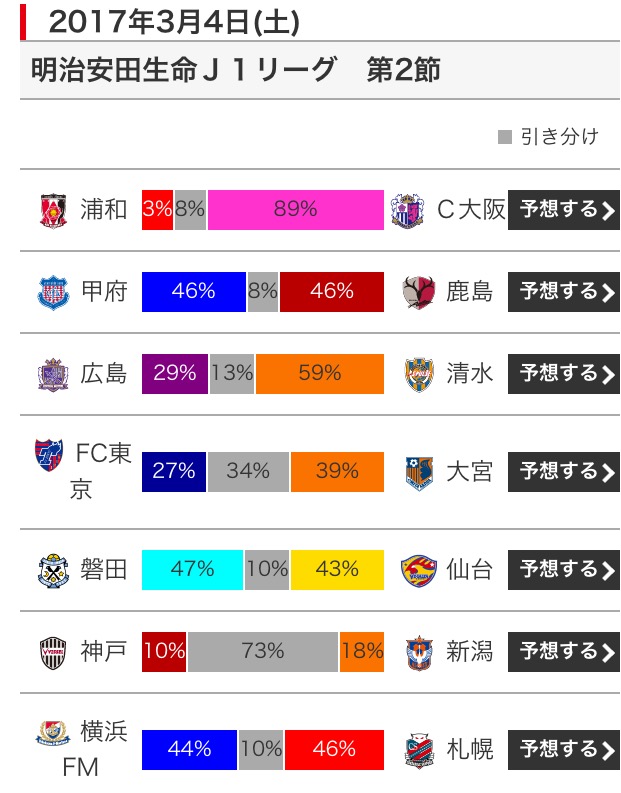The height and width of the screenshot is (793, 621).
Task: Open 予想する for the FC東京 vs 大宮 match
Action: 564,472
